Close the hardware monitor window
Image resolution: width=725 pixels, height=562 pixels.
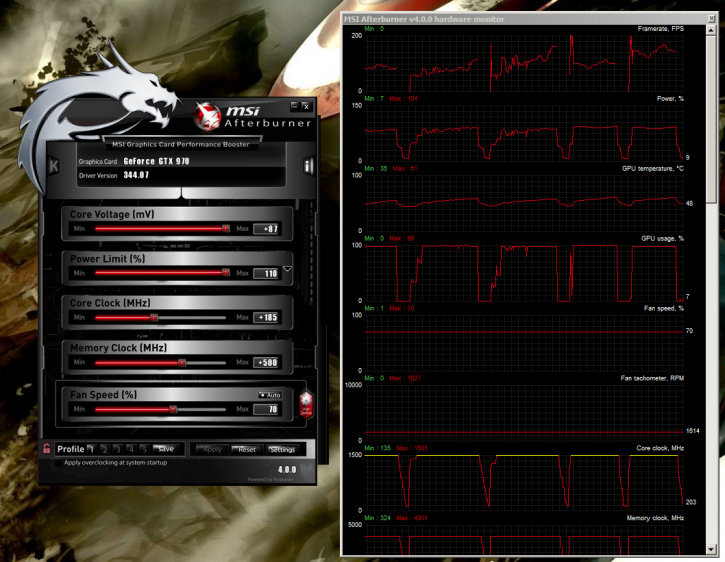pos(712,19)
